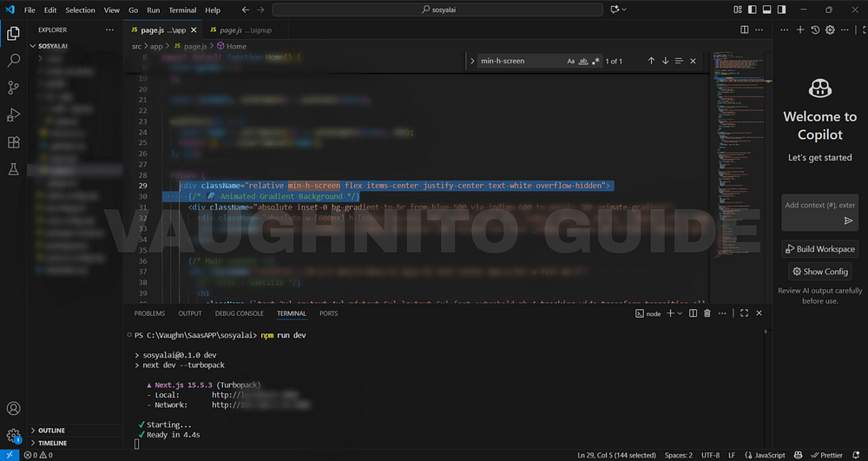This screenshot has width=868, height=461.
Task: Open terminal panel views ellipsis menu
Action: (x=722, y=313)
